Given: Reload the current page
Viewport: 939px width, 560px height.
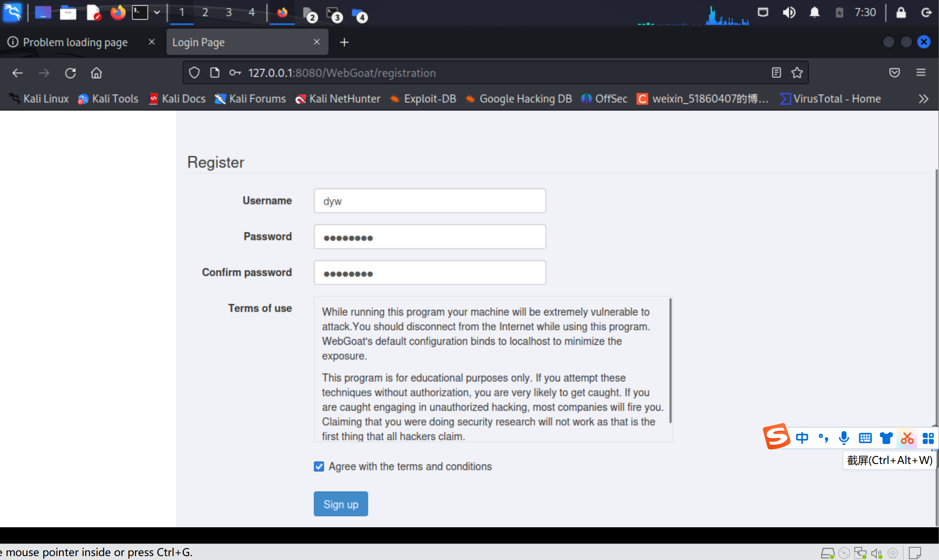Looking at the screenshot, I should (x=70, y=73).
